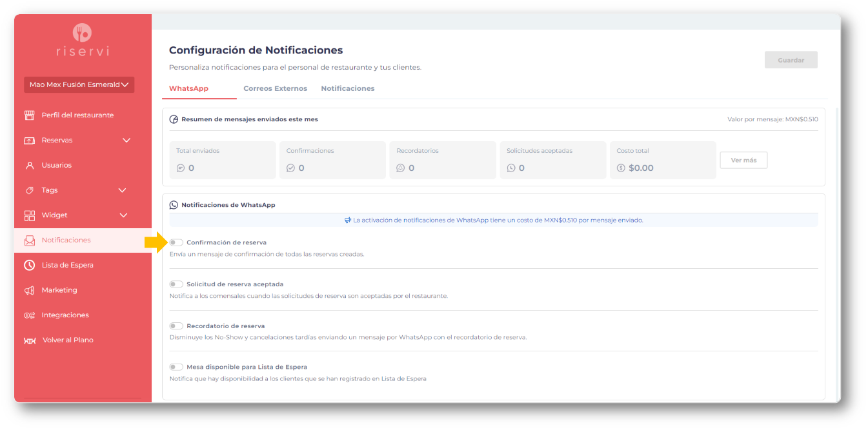Click the Guardar button

[791, 60]
